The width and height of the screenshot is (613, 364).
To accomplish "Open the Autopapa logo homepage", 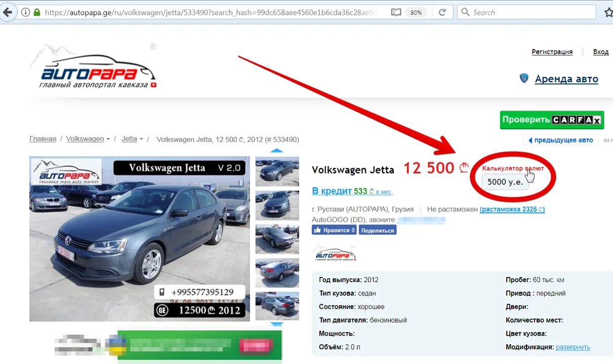I will (94, 67).
